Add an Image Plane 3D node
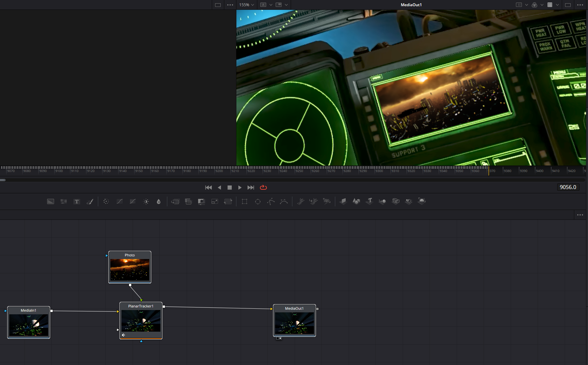Screen dimensions: 588x365 pyautogui.click(x=343, y=201)
